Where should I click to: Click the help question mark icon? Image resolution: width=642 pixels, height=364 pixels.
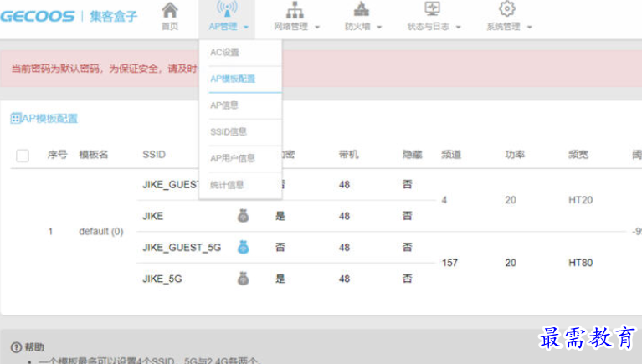(17, 347)
